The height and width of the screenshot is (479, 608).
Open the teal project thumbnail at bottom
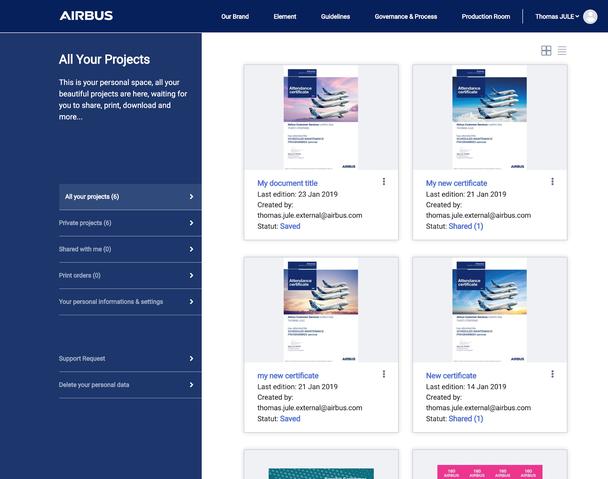pos(321,473)
